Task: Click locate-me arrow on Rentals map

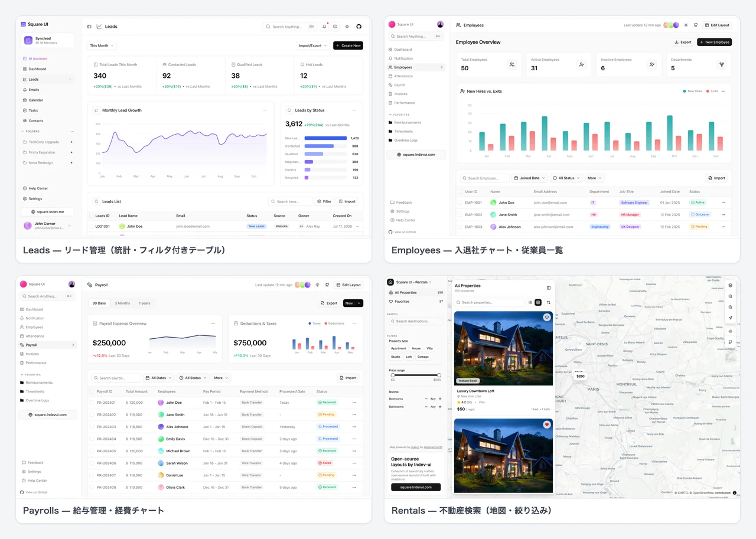Action: pyautogui.click(x=731, y=318)
